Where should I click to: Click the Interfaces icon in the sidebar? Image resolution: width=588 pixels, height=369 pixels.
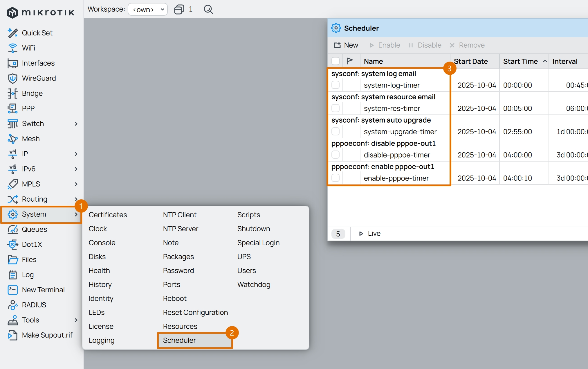[x=13, y=63]
